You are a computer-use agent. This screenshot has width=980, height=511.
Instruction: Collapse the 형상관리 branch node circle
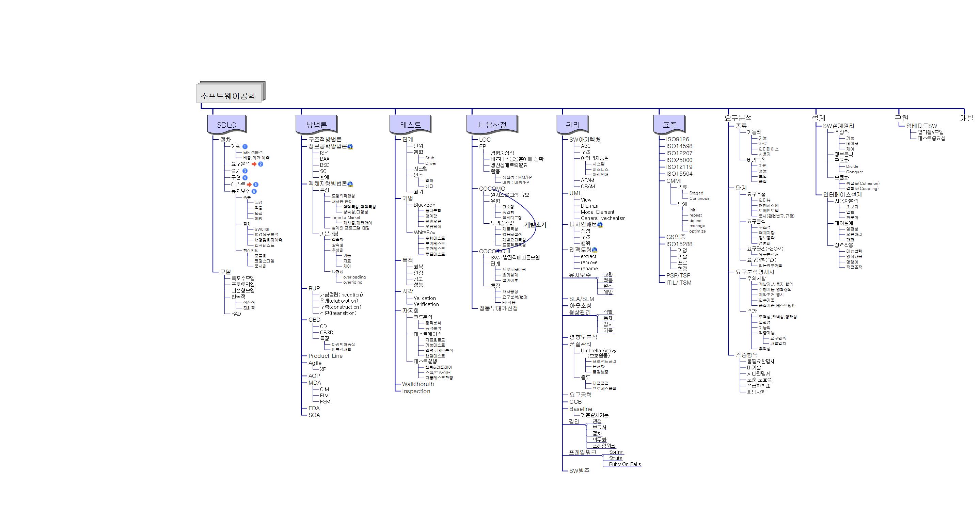(x=597, y=316)
